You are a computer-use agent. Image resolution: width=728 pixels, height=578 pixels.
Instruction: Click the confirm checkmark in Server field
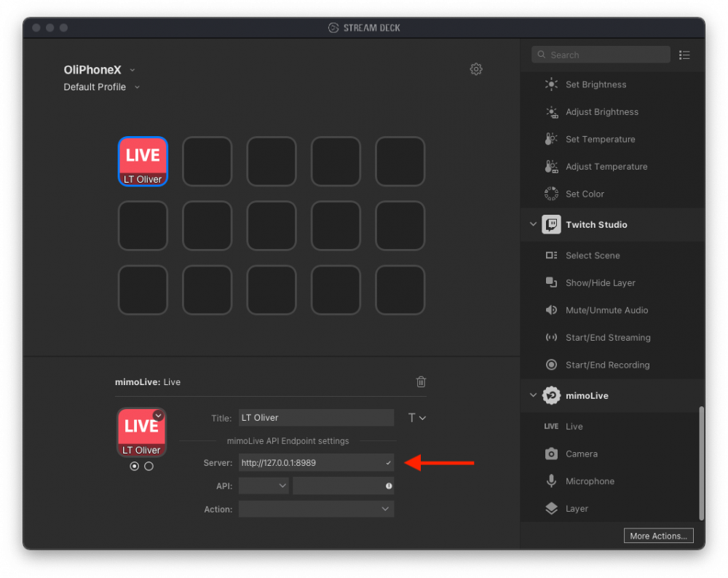(388, 463)
